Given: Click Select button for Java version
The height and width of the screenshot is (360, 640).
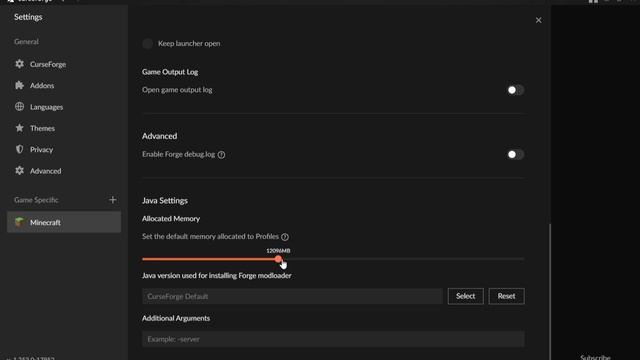Looking at the screenshot, I should pos(465,296).
